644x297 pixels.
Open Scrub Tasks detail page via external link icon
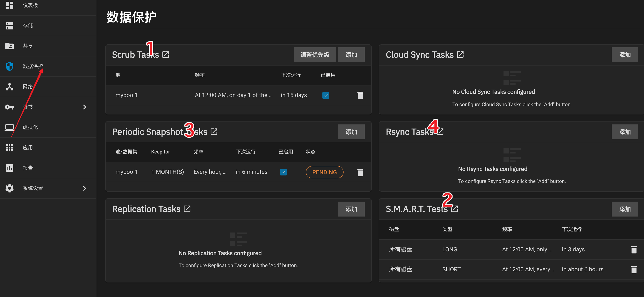(166, 54)
